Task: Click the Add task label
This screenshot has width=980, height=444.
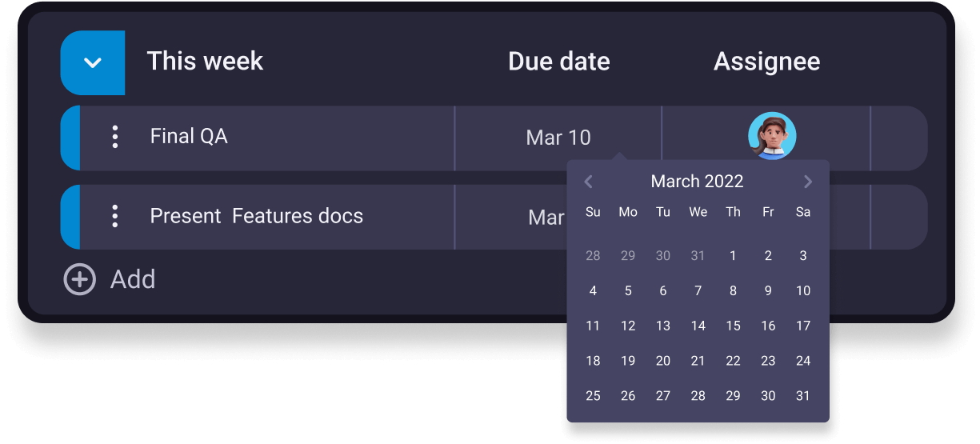Action: tap(133, 280)
